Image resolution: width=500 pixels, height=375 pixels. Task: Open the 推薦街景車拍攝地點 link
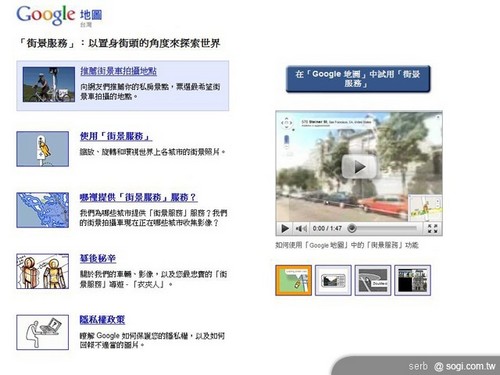click(x=118, y=71)
